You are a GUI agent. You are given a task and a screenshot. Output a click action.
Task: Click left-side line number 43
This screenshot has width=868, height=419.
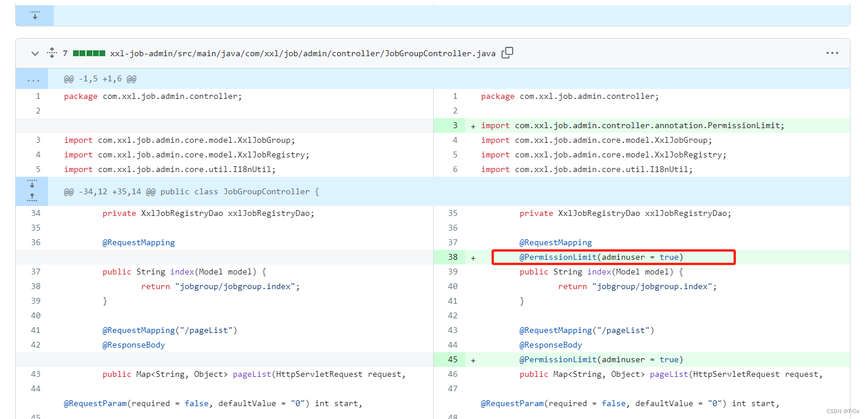(36, 374)
